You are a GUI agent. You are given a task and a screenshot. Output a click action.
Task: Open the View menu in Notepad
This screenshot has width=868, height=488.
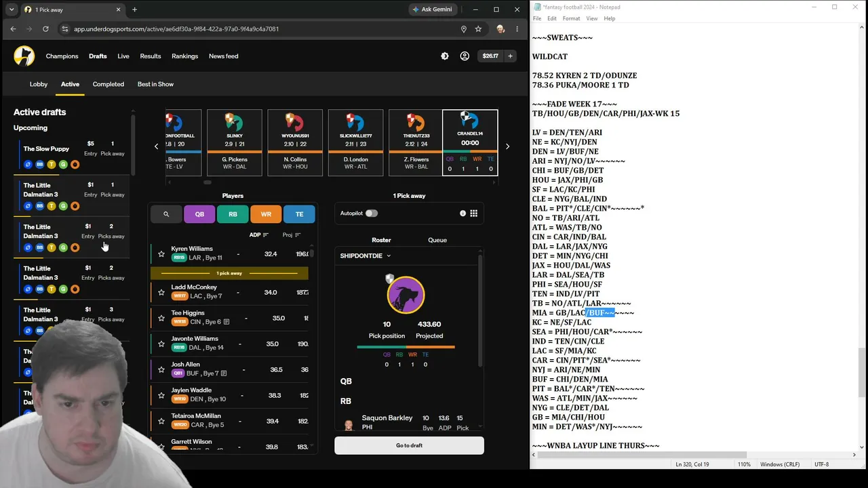point(592,18)
